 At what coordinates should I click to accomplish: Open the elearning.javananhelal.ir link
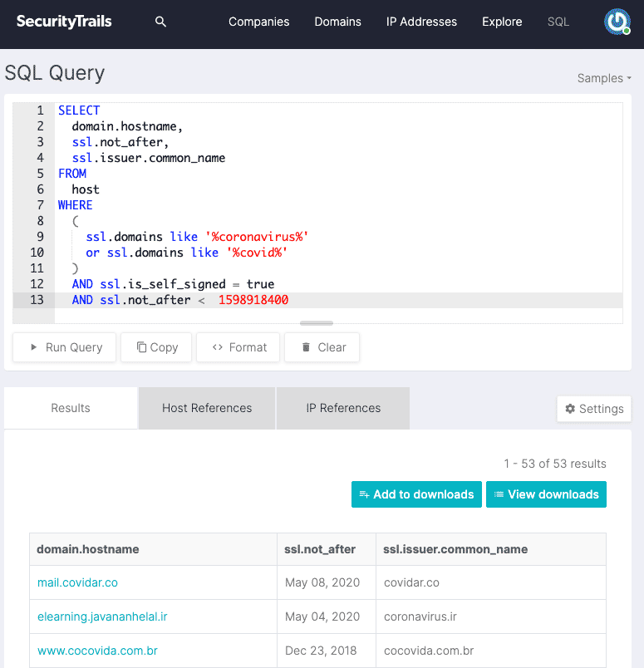point(102,616)
